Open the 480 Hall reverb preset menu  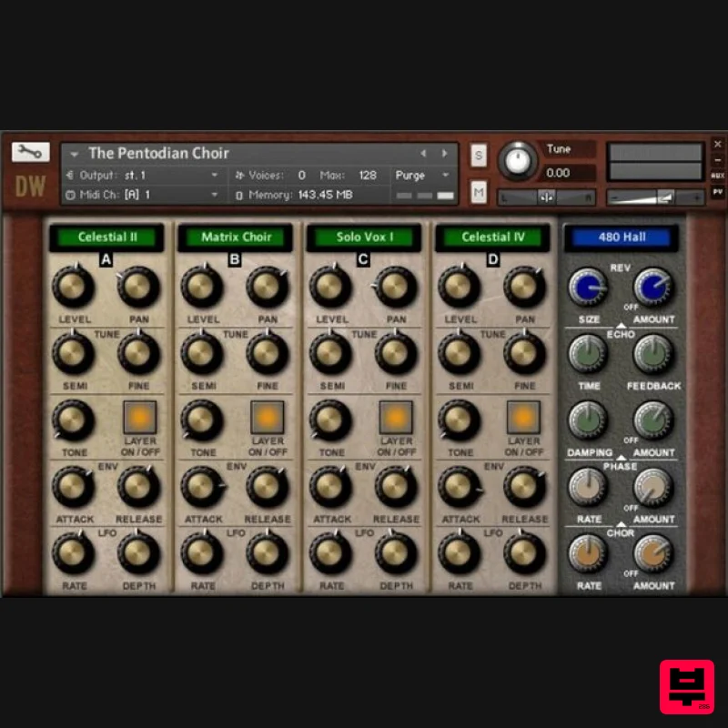622,237
